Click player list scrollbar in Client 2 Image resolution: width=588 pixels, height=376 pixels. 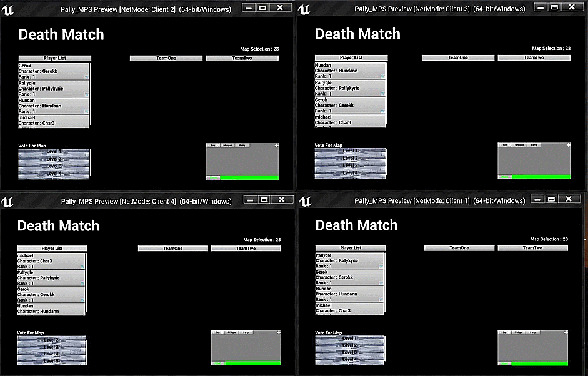[x=91, y=94]
